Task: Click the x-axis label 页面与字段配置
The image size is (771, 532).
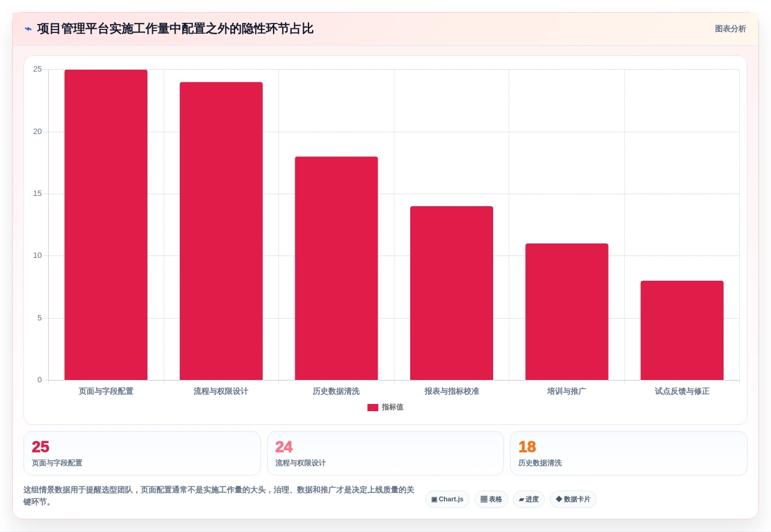Action: 106,391
